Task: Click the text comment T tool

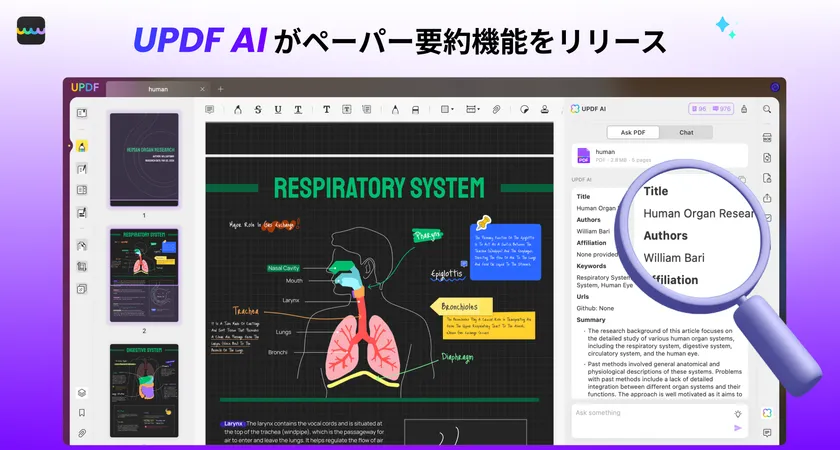Action: [326, 109]
